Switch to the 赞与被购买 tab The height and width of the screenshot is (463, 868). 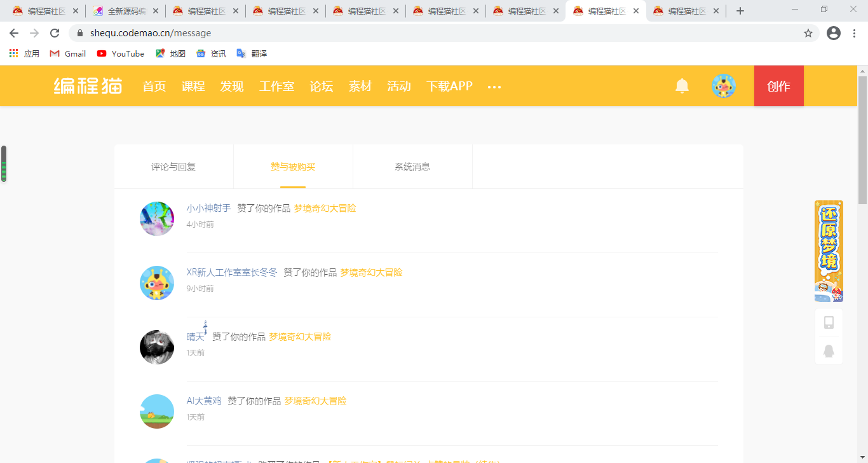293,167
